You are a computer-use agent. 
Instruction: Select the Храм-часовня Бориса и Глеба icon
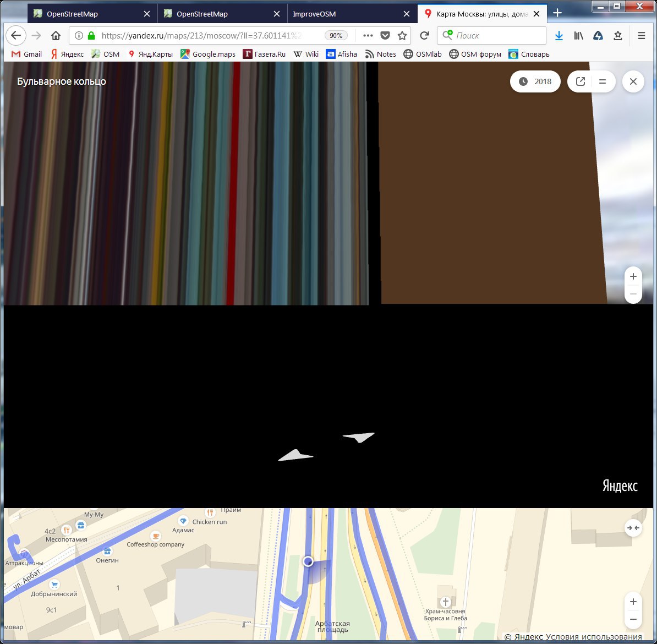(x=445, y=602)
